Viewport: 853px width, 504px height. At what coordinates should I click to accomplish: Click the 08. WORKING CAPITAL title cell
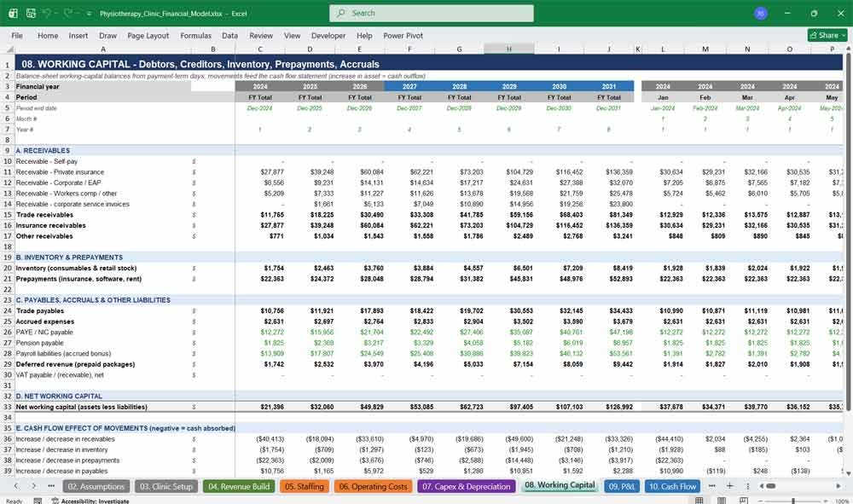200,64
